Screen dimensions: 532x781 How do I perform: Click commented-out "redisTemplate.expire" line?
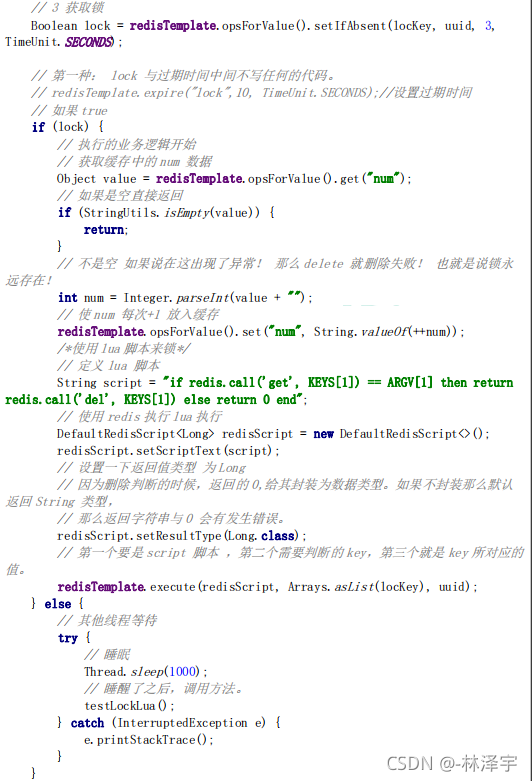click(x=252, y=93)
